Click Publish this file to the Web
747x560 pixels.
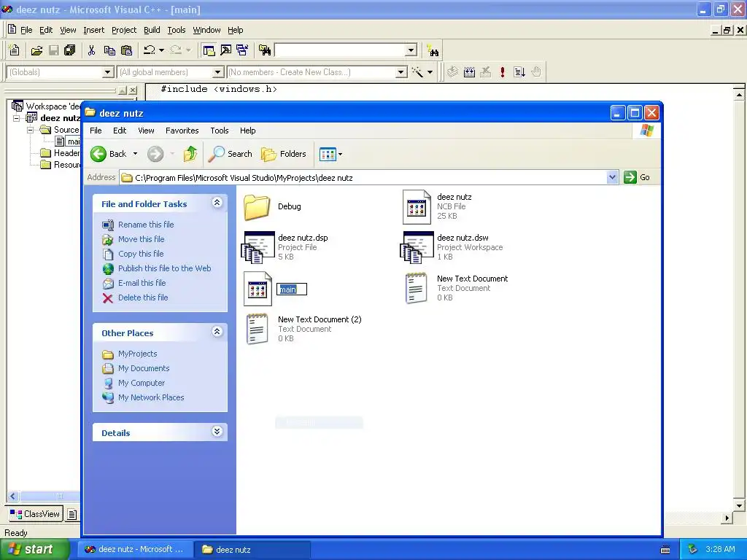point(164,268)
